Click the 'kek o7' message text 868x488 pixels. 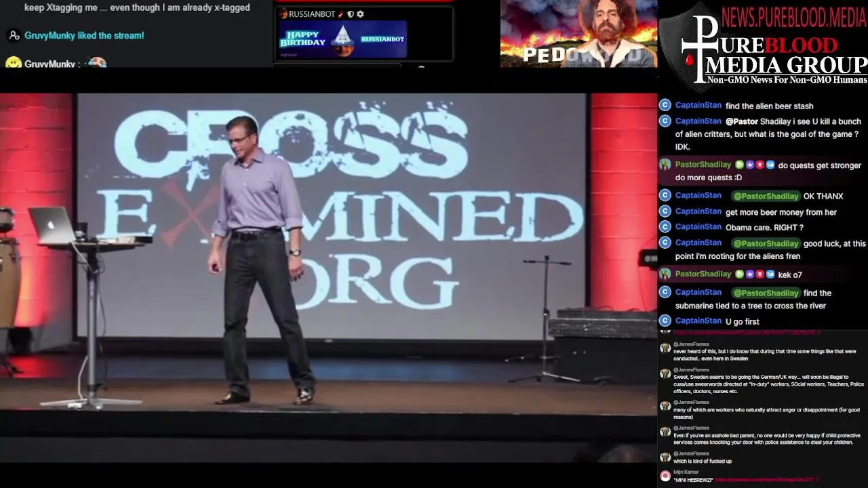[790, 274]
